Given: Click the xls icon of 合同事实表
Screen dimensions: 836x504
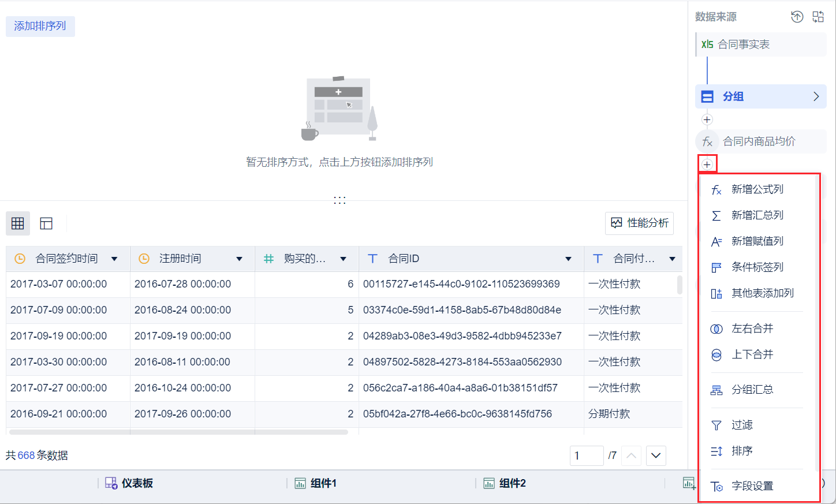Looking at the screenshot, I should (x=707, y=44).
